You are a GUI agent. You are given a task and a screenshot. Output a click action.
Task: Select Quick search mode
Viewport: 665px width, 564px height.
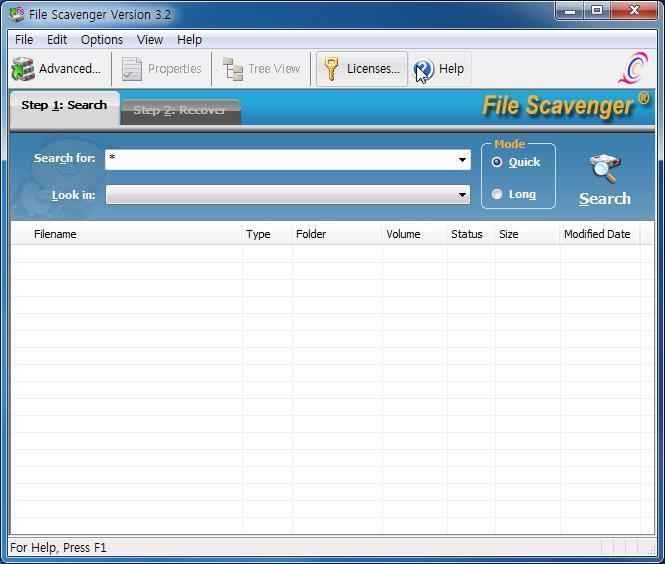tap(497, 162)
